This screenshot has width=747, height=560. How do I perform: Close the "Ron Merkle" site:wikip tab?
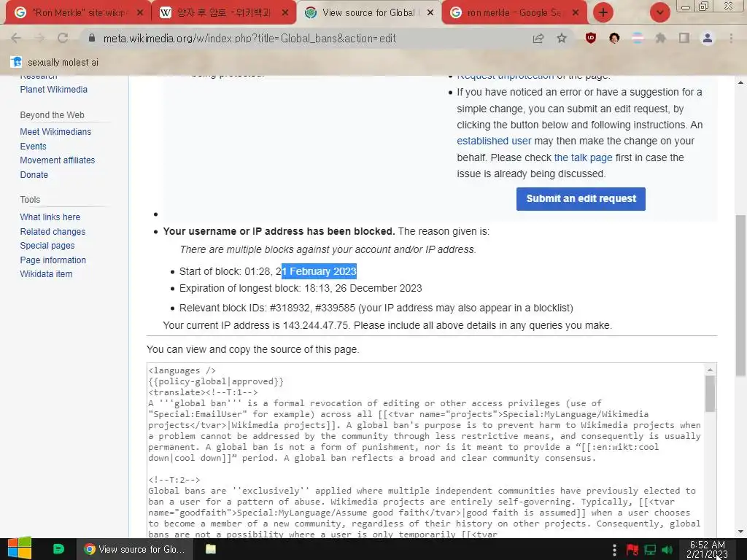click(x=139, y=13)
